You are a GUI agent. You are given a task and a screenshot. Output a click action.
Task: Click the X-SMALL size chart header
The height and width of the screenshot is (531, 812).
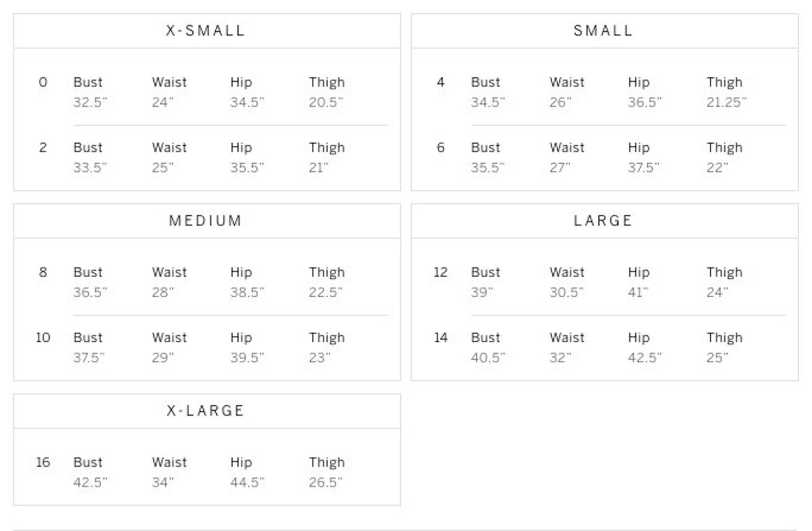coord(206,31)
